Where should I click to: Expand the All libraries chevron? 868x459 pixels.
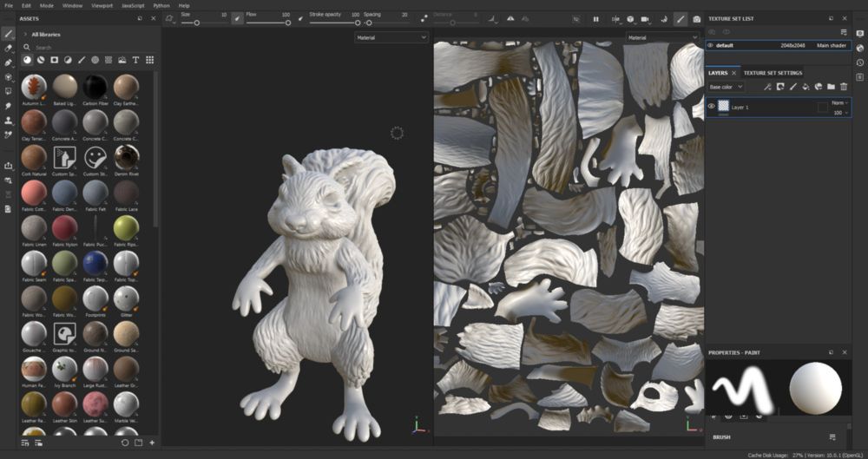click(25, 35)
